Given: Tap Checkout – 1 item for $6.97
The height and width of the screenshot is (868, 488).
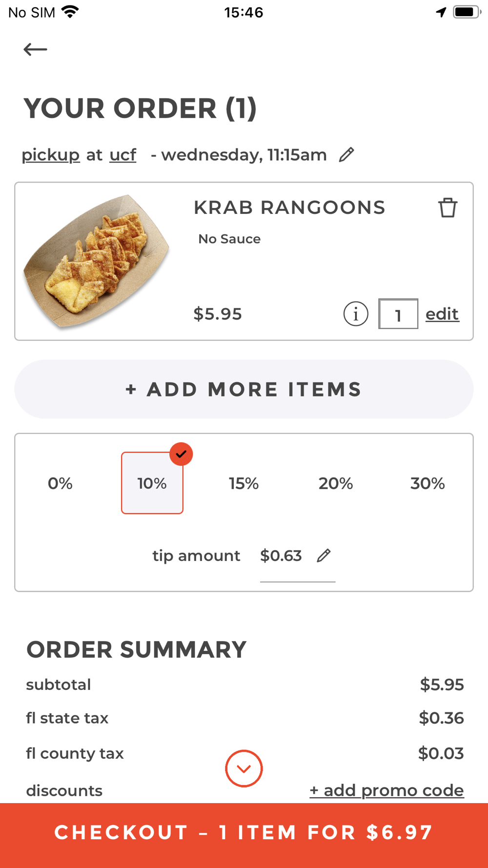Looking at the screenshot, I should click(x=244, y=833).
